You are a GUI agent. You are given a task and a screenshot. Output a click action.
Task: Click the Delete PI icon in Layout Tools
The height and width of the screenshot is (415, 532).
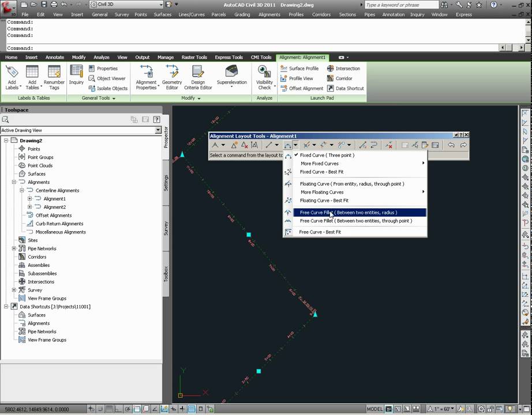[244, 145]
